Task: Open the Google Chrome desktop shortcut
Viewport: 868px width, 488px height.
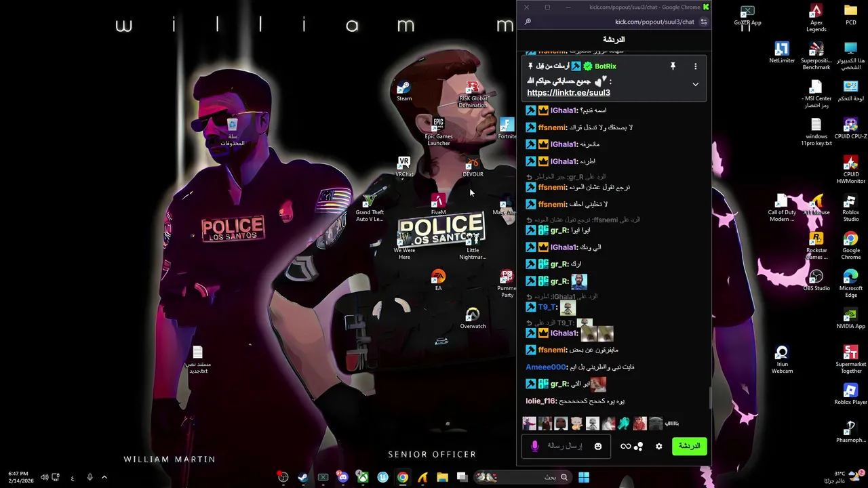Action: click(x=850, y=246)
